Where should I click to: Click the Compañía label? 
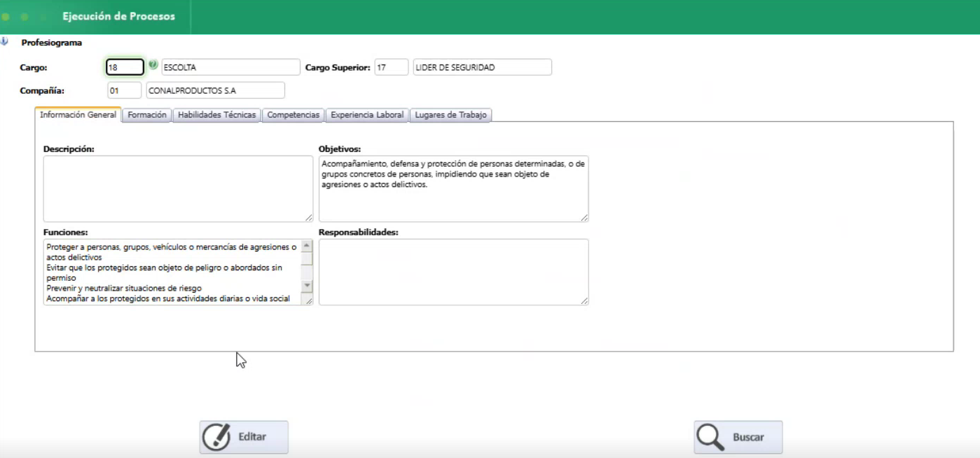pyautogui.click(x=42, y=91)
